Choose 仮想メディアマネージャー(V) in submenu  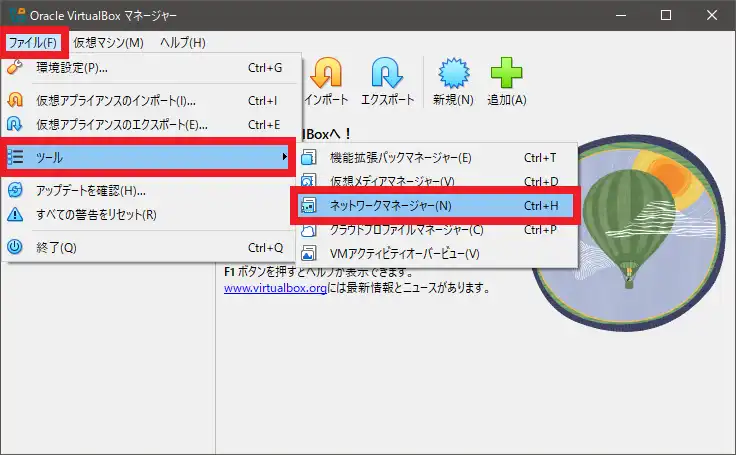tap(392, 181)
